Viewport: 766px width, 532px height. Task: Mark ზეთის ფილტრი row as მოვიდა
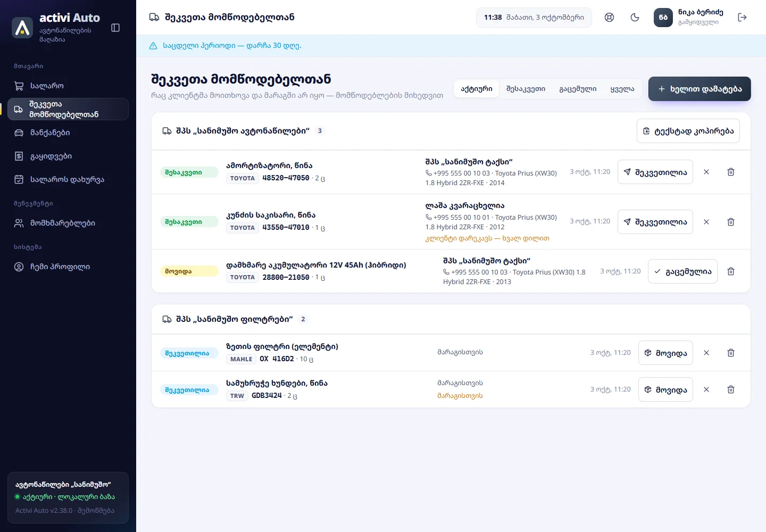click(665, 353)
